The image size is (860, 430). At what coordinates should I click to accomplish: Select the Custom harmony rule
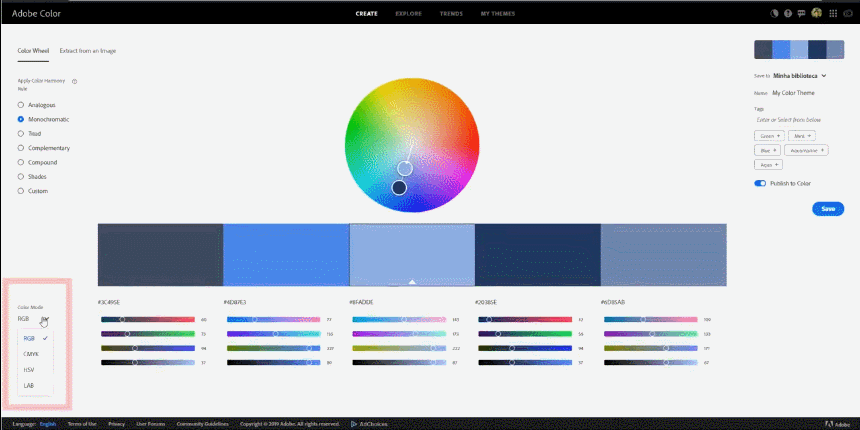(x=21, y=191)
